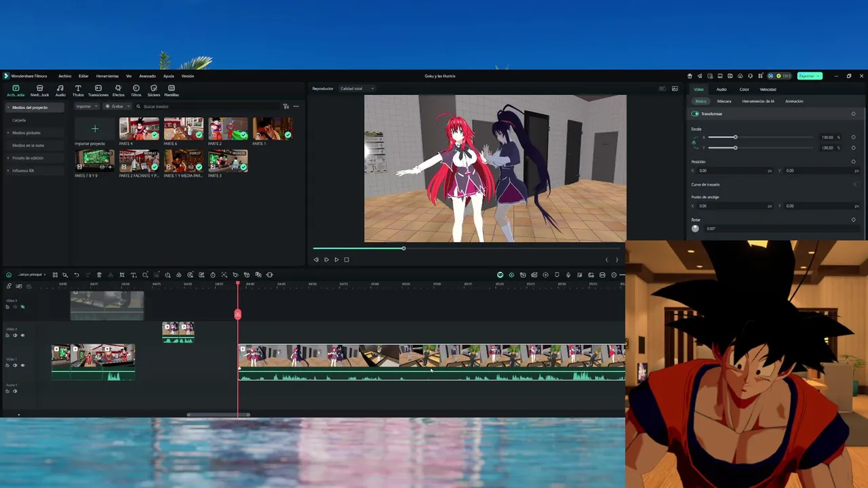
Task: Mute the Video 2 track
Action: [15, 335]
